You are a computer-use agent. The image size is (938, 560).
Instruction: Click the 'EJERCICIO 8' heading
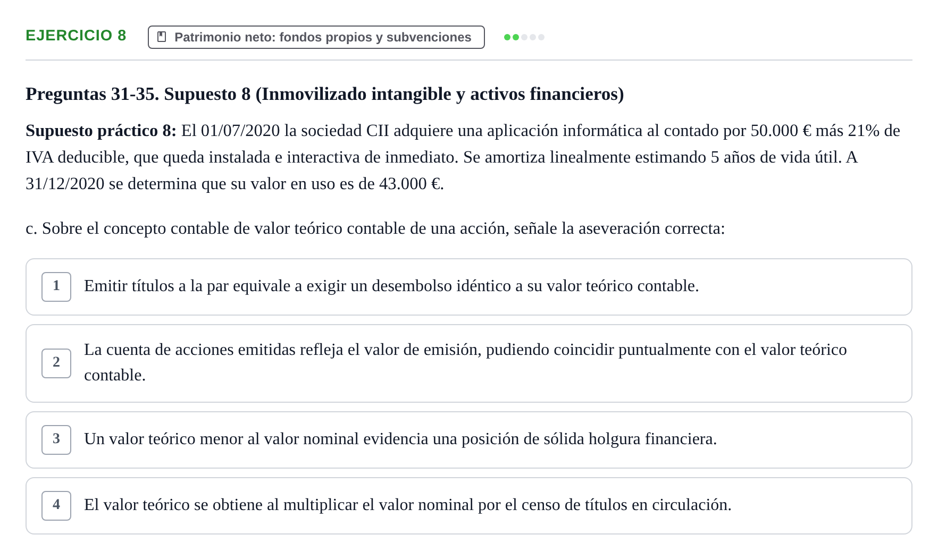tap(76, 36)
